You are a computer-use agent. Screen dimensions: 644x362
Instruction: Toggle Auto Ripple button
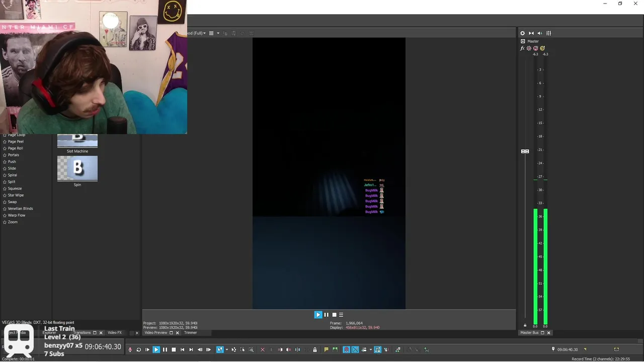tap(364, 349)
